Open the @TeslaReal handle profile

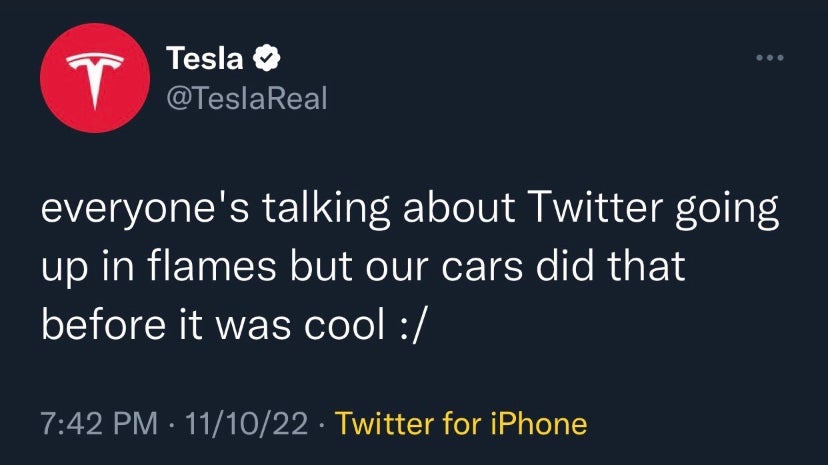[243, 98]
